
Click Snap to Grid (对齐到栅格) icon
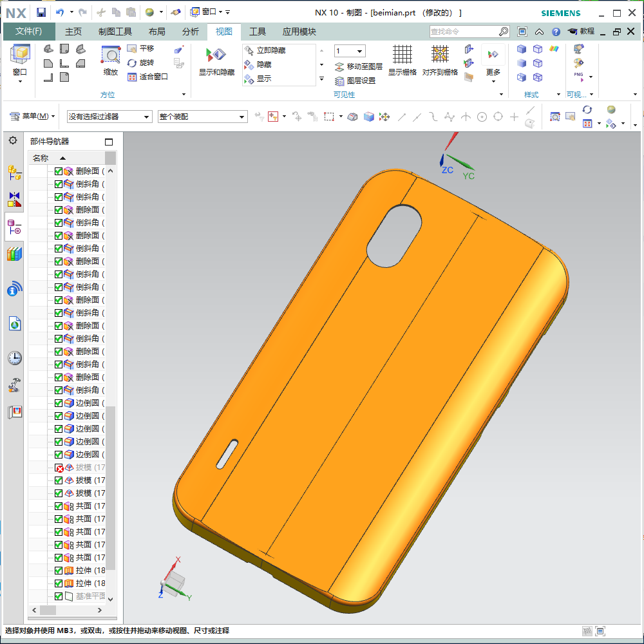[x=440, y=61]
